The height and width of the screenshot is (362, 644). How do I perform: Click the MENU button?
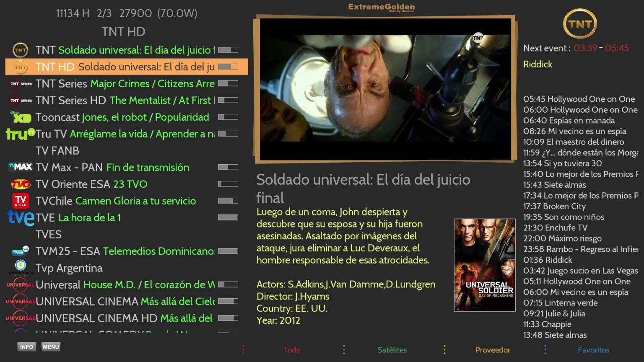coord(51,347)
